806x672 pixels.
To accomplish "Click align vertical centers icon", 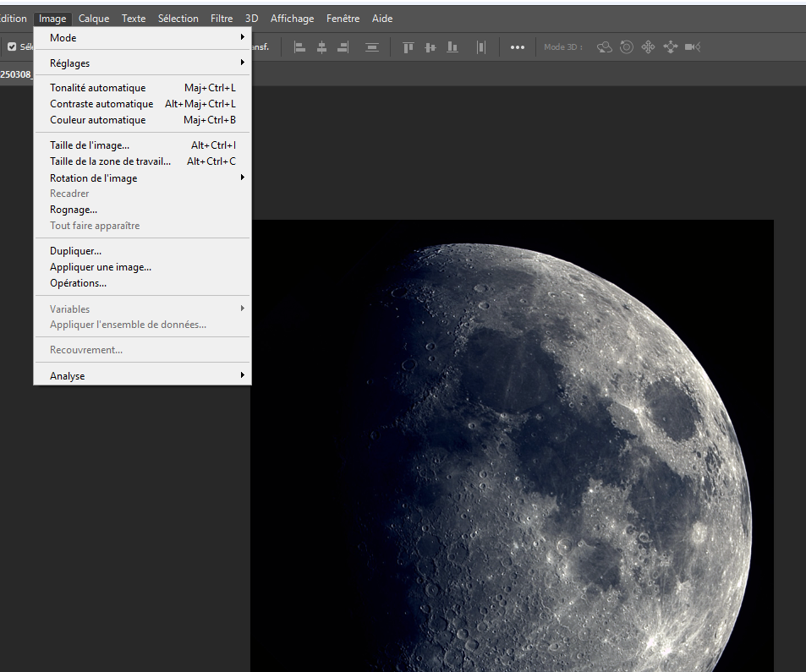I will 430,47.
